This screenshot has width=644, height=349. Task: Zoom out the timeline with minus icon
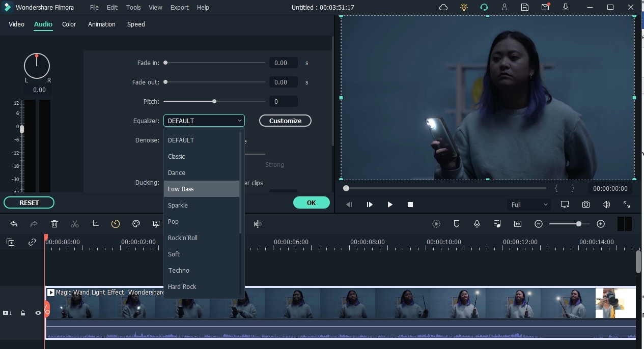coord(539,224)
